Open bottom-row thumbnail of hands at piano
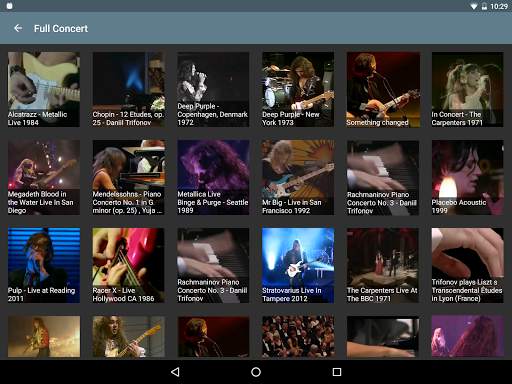This screenshot has height=384, width=512. (x=383, y=337)
